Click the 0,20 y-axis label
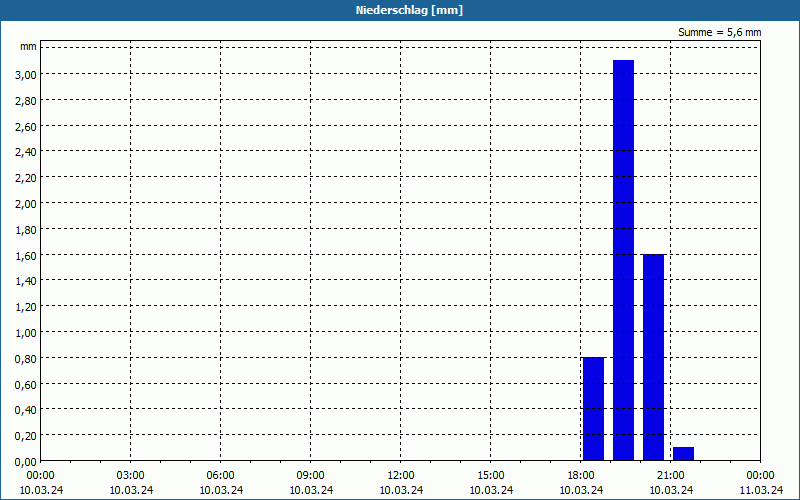 [x=26, y=436]
